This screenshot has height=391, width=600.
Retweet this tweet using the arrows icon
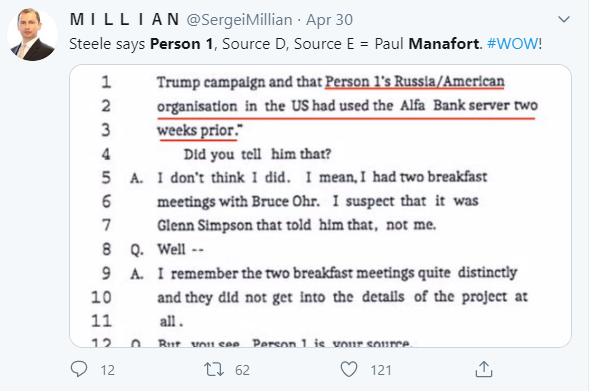click(x=213, y=369)
